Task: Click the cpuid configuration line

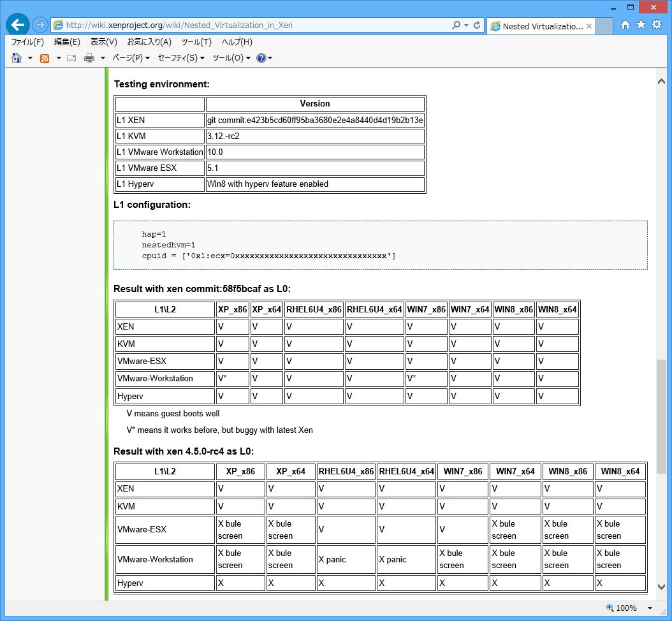Action: pyautogui.click(x=268, y=256)
